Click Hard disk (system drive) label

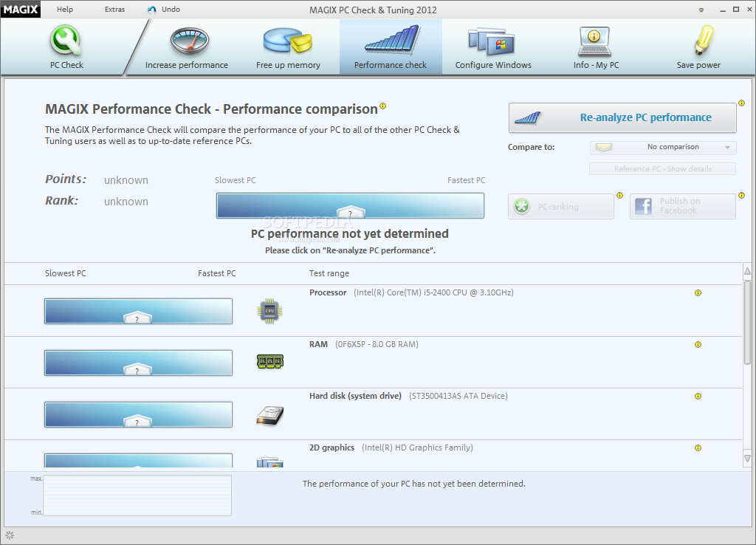(x=355, y=396)
